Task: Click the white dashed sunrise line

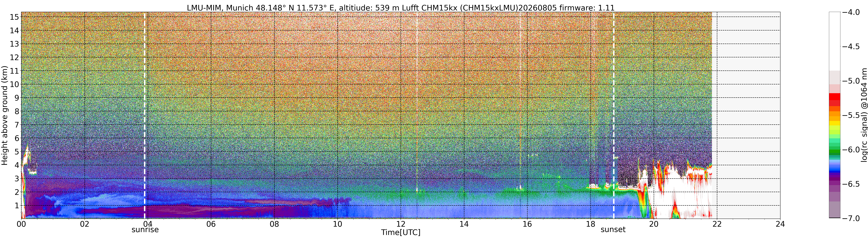Action: [x=145, y=115]
